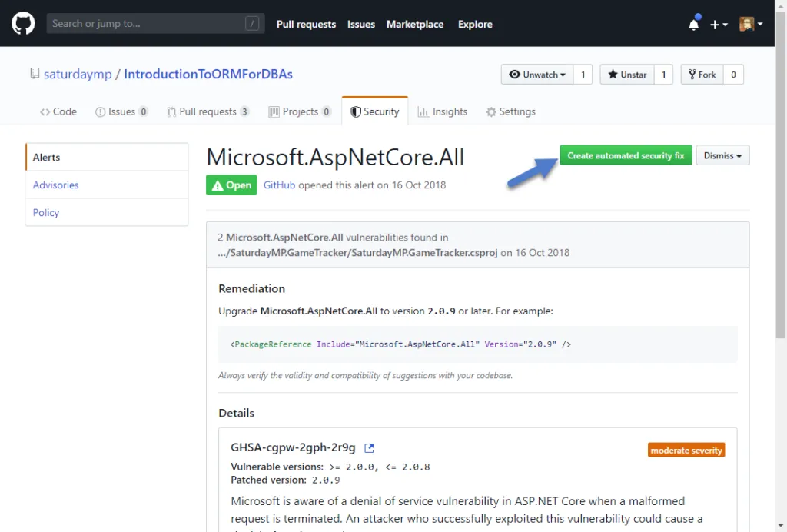Open the saturdaymp owner link

(78, 74)
